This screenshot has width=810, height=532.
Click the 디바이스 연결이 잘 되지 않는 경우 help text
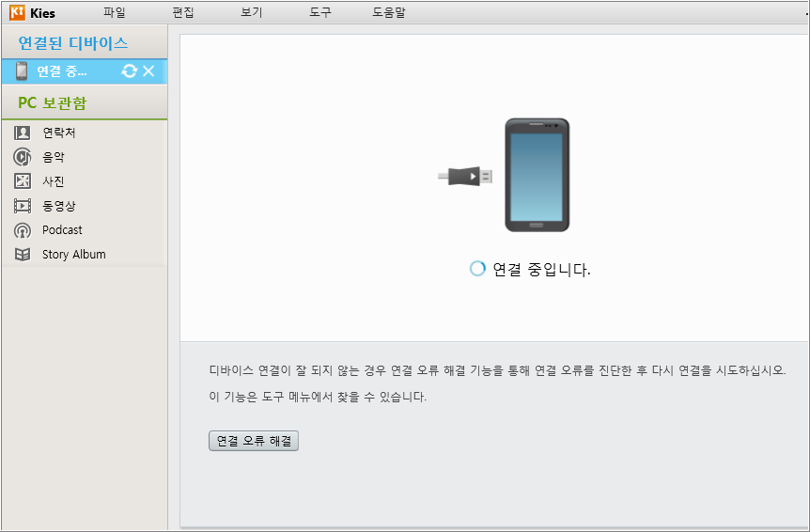coord(497,370)
